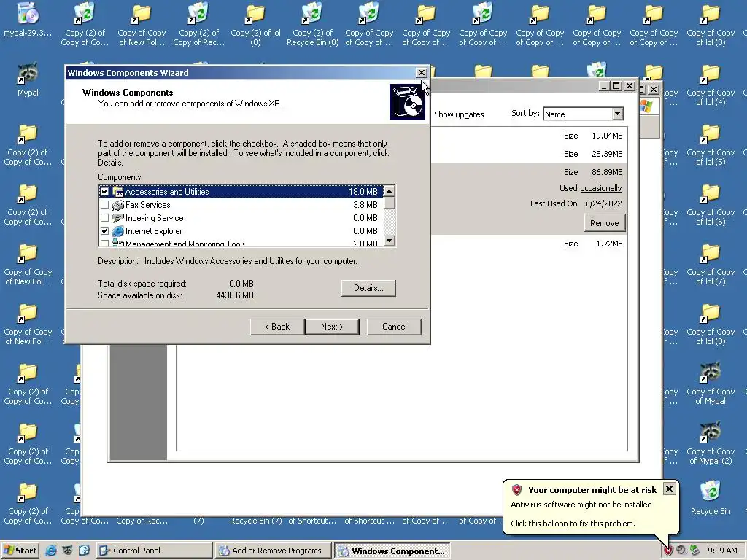Click the 25.39MB size entry

pyautogui.click(x=607, y=154)
